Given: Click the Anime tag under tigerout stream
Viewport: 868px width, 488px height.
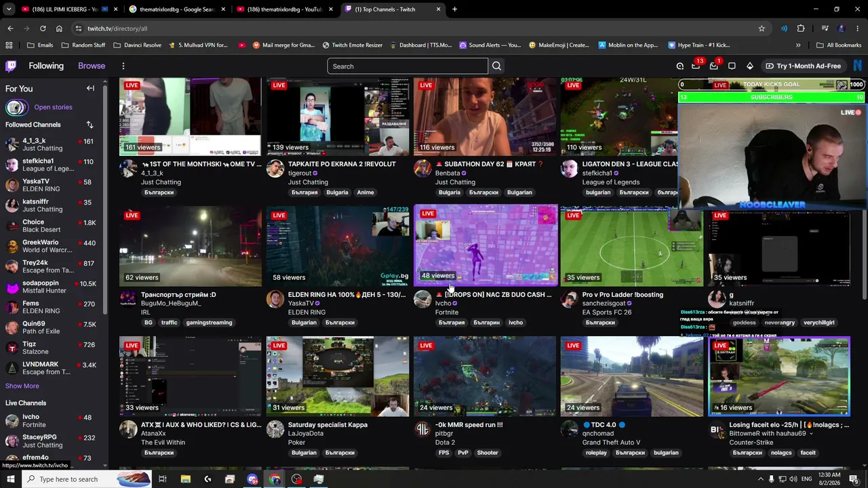Looking at the screenshot, I should [x=366, y=192].
